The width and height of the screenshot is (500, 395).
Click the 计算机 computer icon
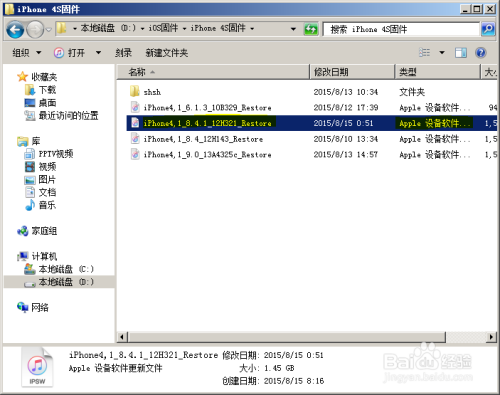(x=23, y=256)
